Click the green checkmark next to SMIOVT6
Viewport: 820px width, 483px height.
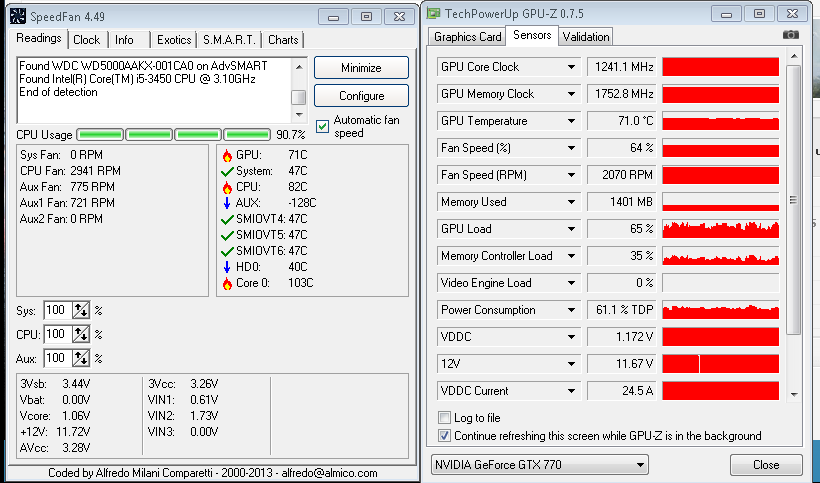(227, 251)
